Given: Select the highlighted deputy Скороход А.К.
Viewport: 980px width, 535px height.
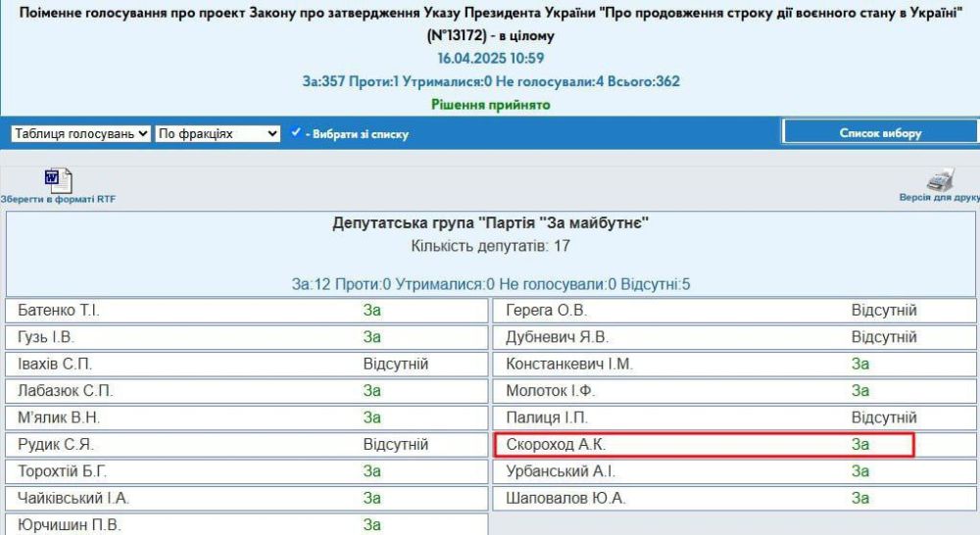Looking at the screenshot, I should coord(556,445).
